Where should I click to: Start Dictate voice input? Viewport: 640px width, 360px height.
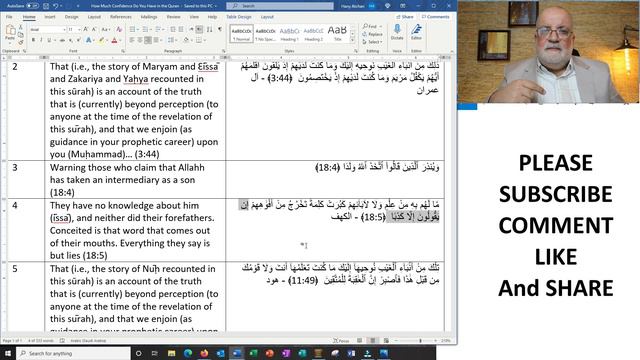(397, 32)
